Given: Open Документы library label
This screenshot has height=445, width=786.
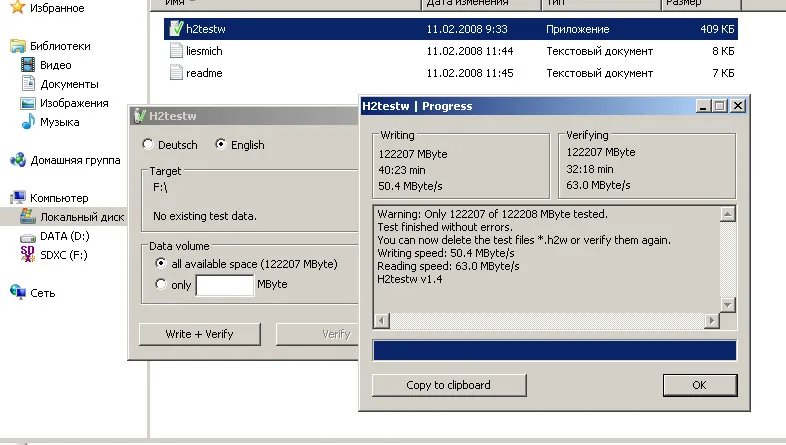Looking at the screenshot, I should [x=69, y=84].
